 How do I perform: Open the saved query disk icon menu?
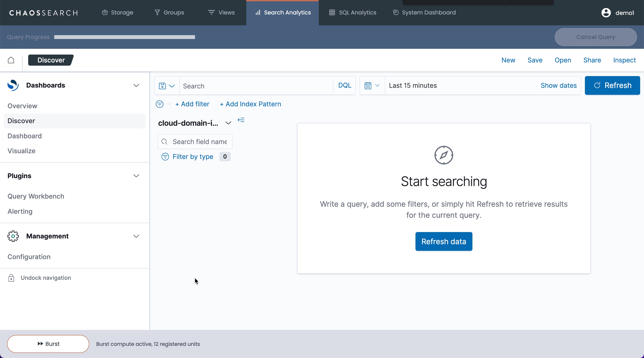pyautogui.click(x=166, y=86)
